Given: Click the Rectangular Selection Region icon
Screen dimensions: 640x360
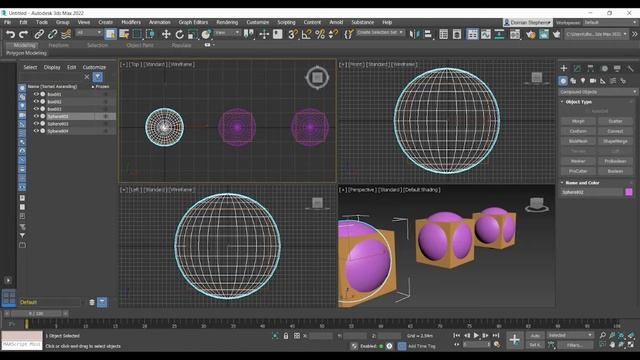Looking at the screenshot, I should tap(137, 34).
